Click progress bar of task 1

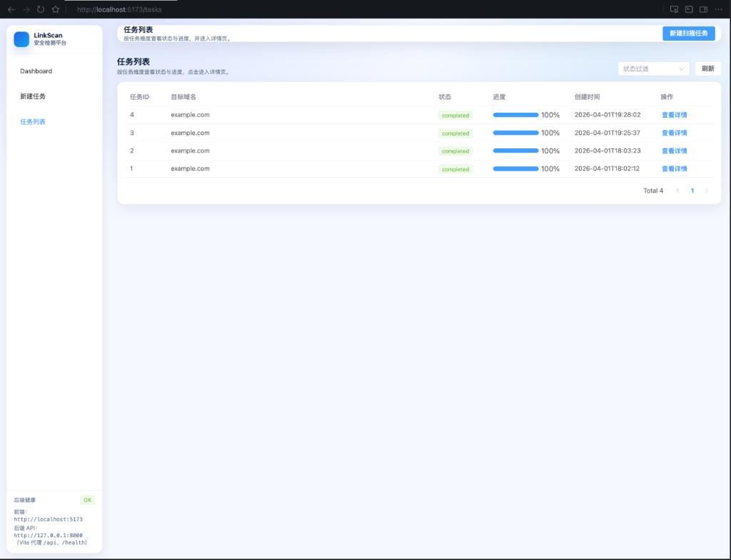pyautogui.click(x=515, y=168)
